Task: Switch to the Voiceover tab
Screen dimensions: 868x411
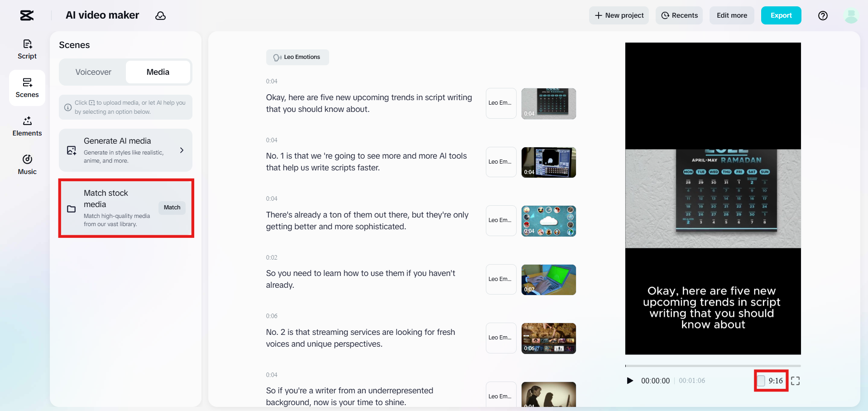Action: (x=93, y=72)
